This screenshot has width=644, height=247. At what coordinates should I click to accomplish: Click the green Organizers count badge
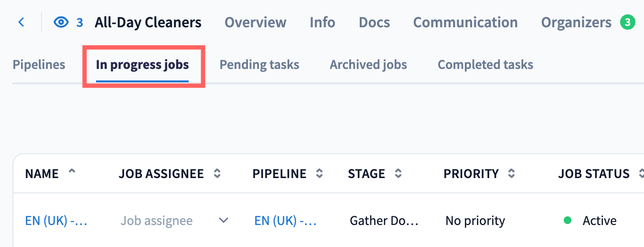627,22
